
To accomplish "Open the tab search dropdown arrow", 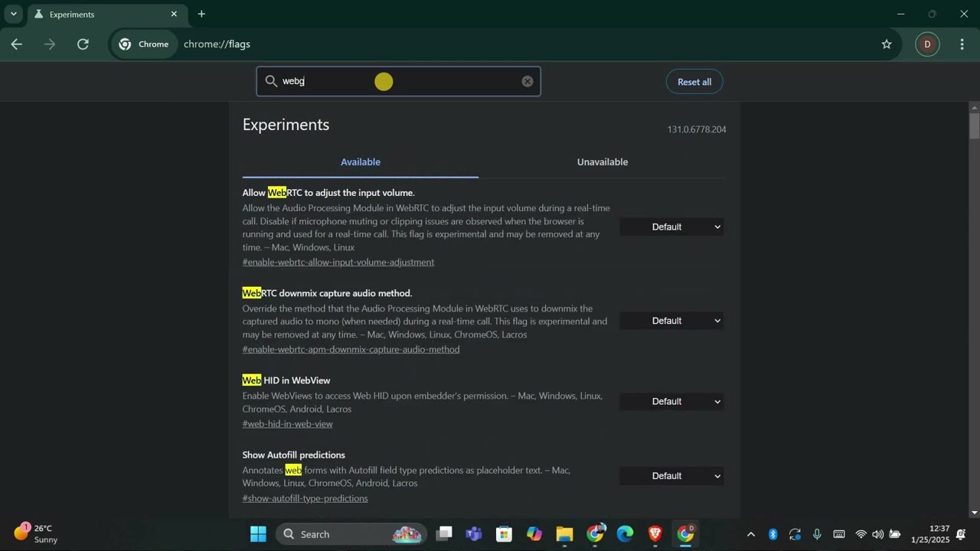I will tap(13, 14).
